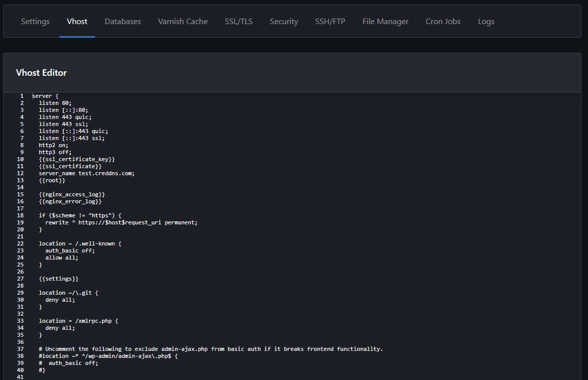588x380 pixels.
Task: View the Cron Jobs tab
Action: 443,22
